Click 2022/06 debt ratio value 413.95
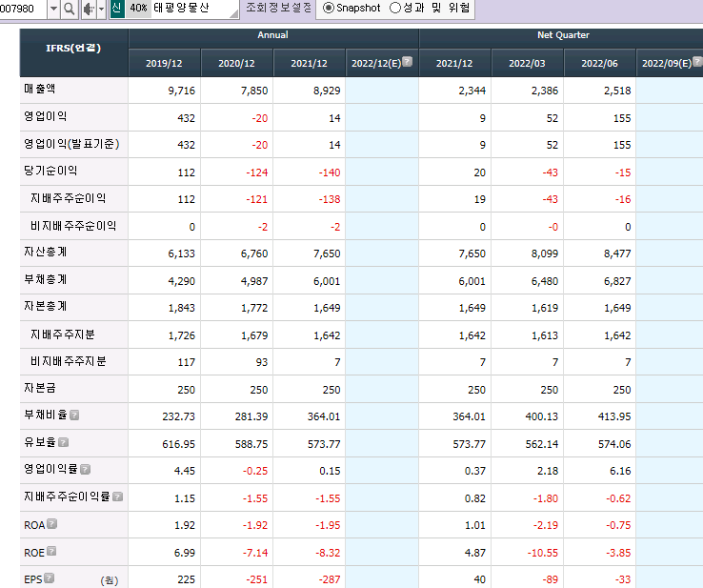703x588 pixels. tap(614, 416)
